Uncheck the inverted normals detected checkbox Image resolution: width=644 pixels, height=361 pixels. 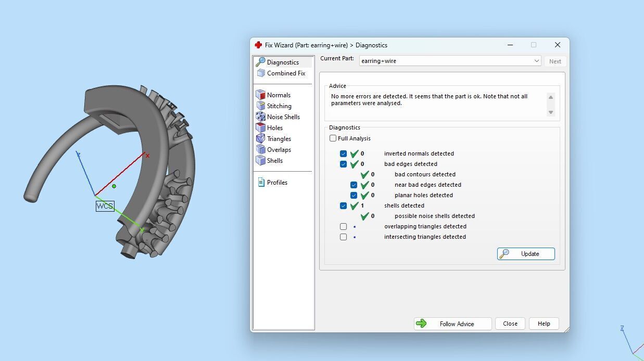[x=344, y=153]
